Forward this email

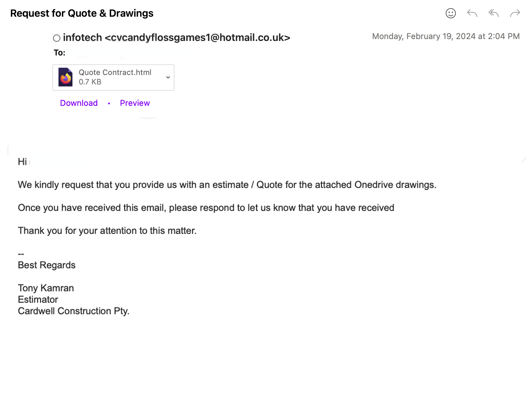tap(515, 13)
